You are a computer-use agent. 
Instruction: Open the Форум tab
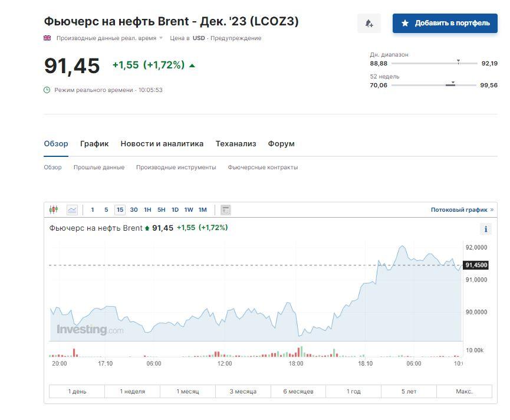click(281, 144)
